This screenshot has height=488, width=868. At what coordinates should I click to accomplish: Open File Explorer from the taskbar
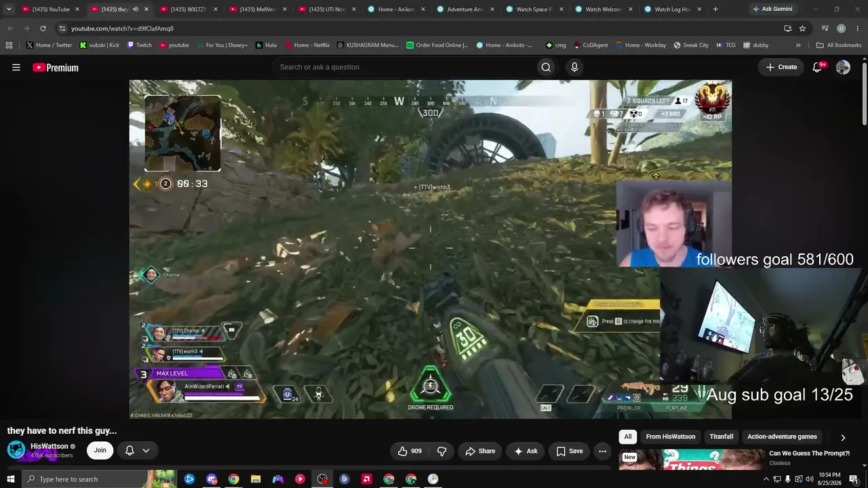(x=256, y=479)
